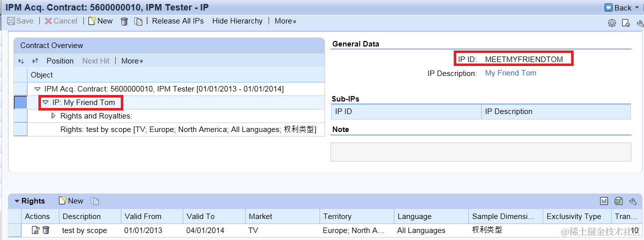Edit the test by scope right with the pencil icon

[x=35, y=230]
